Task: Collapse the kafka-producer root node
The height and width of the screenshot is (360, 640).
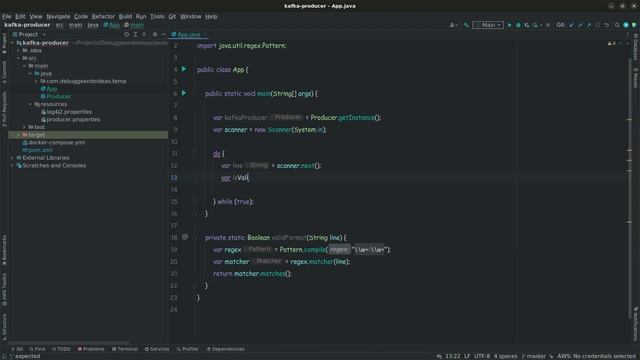Action: tap(12, 43)
